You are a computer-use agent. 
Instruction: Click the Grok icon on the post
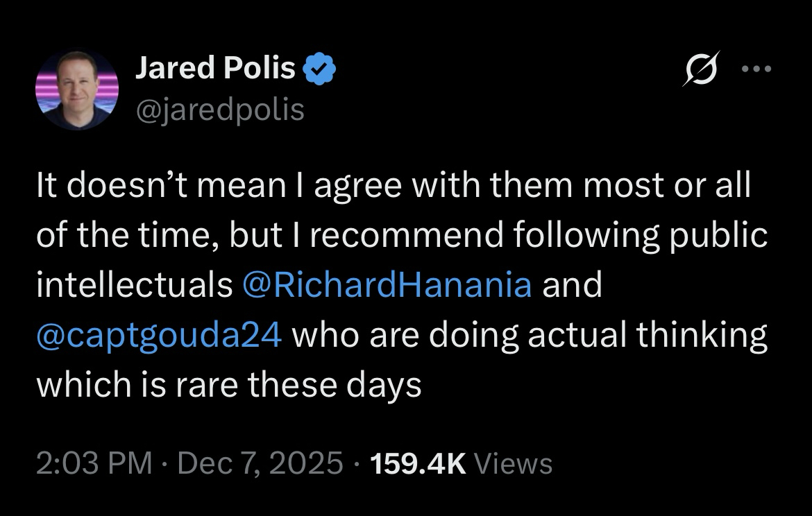pos(700,69)
